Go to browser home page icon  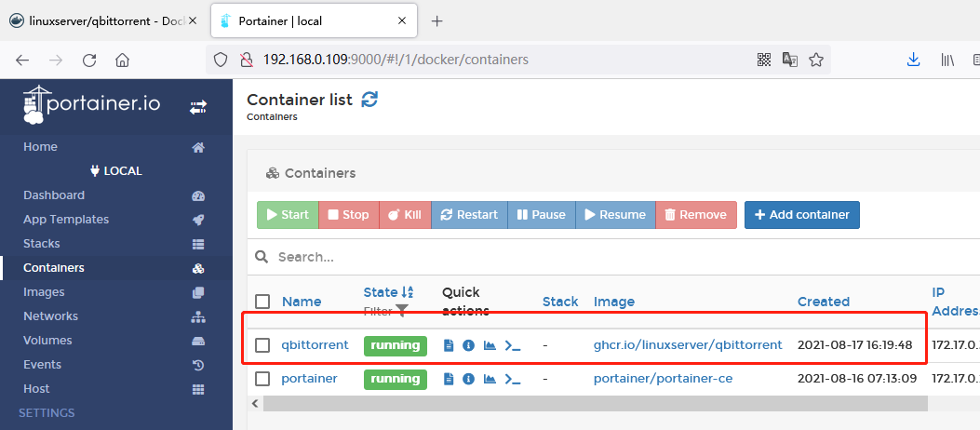click(x=123, y=60)
